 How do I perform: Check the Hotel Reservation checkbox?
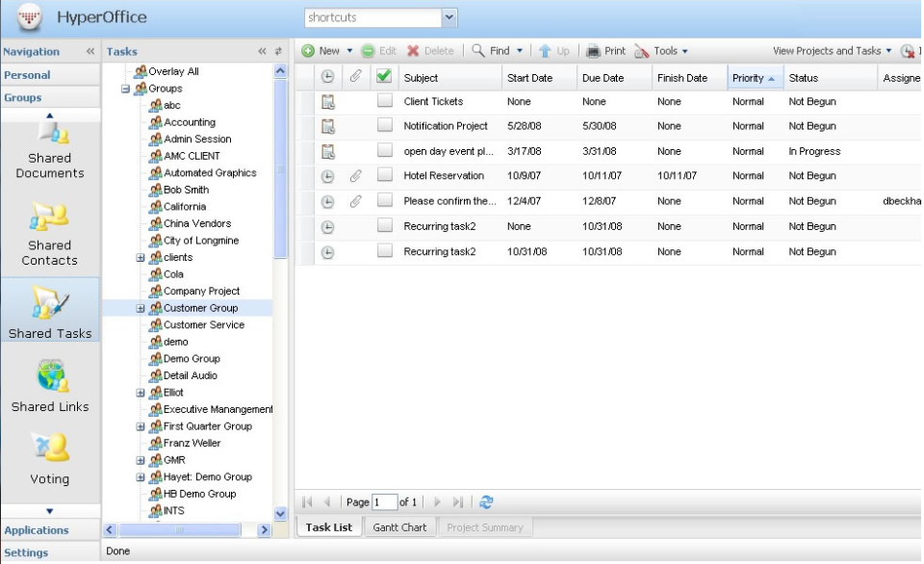point(385,174)
